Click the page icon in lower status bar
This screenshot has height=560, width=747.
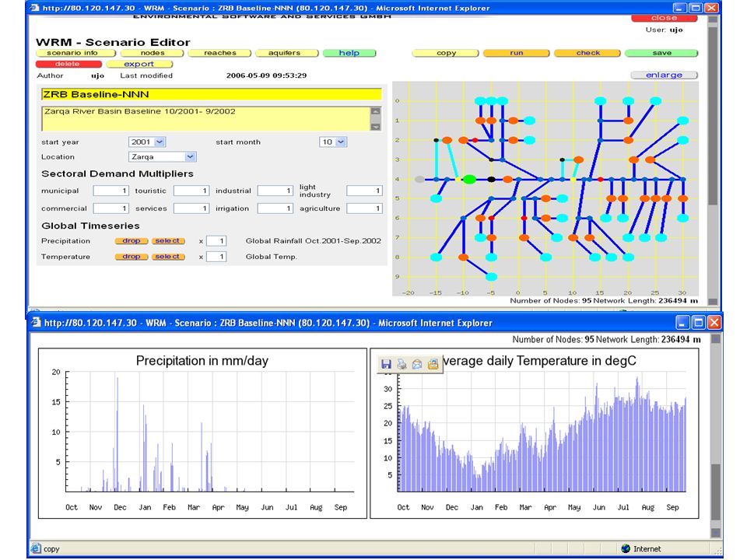click(x=36, y=548)
